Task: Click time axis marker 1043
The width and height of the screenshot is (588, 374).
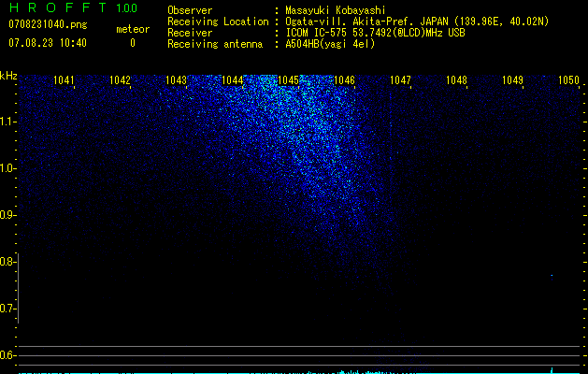Action: pyautogui.click(x=176, y=80)
